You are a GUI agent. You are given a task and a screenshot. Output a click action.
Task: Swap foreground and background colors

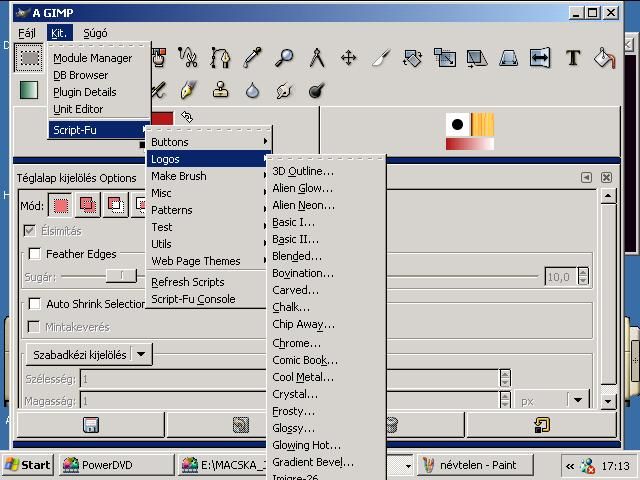[x=187, y=117]
